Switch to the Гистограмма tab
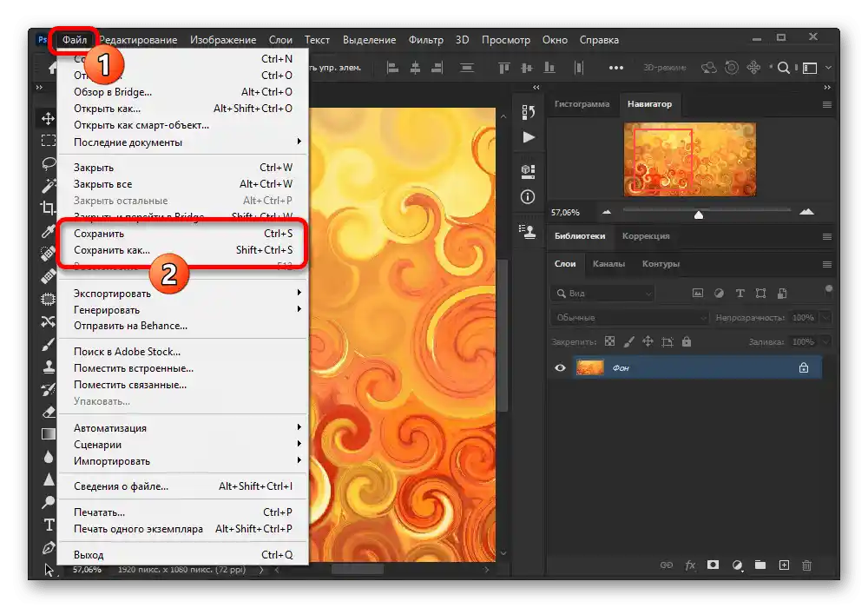The image size is (868, 608). (x=582, y=104)
